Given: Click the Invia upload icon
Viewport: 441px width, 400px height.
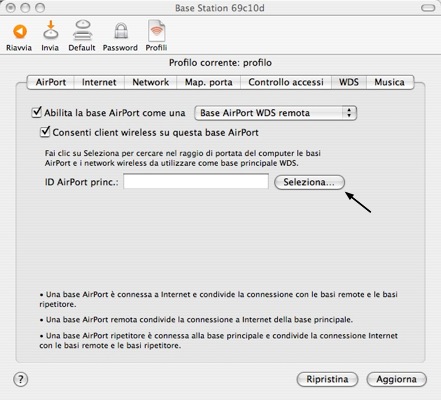Looking at the screenshot, I should tap(50, 30).
